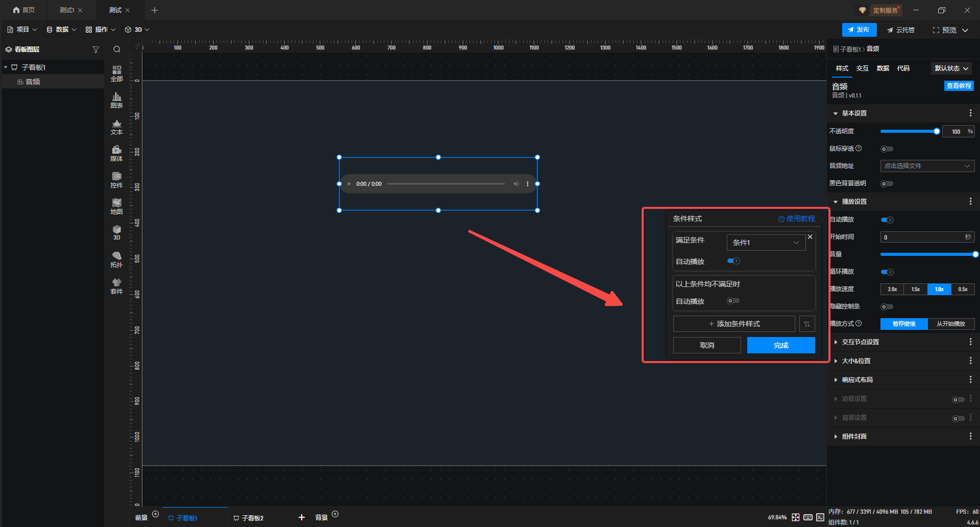Image resolution: width=980 pixels, height=527 pixels.
Task: Click 添加条件样式 button
Action: point(734,324)
